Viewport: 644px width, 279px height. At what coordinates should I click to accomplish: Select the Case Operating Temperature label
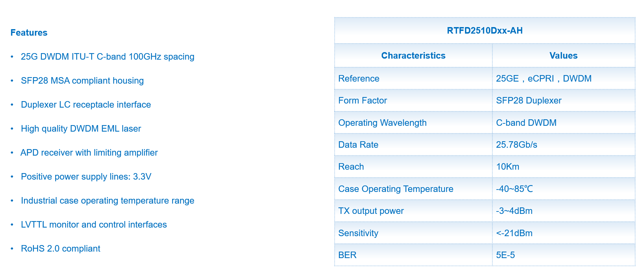pos(396,189)
